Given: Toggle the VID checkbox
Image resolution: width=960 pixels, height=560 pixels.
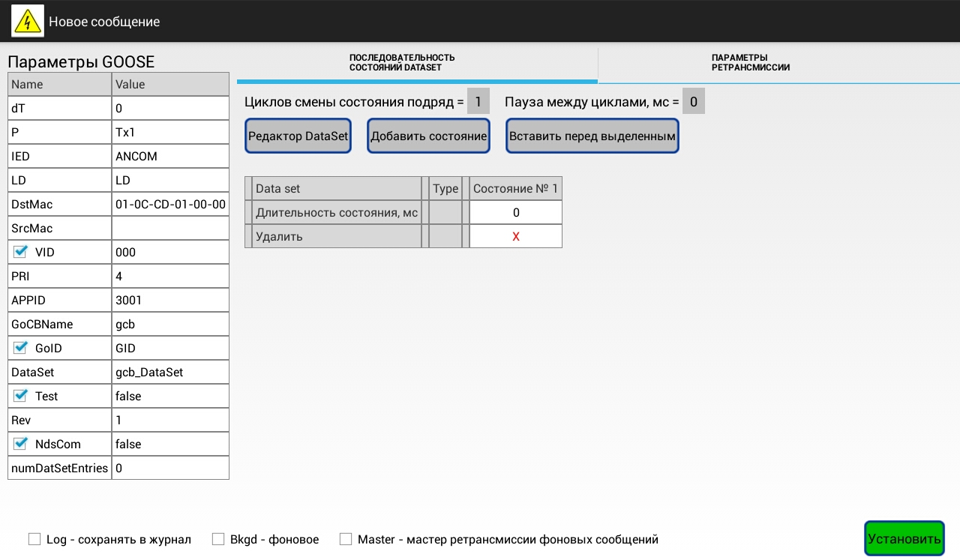Looking at the screenshot, I should click(20, 252).
